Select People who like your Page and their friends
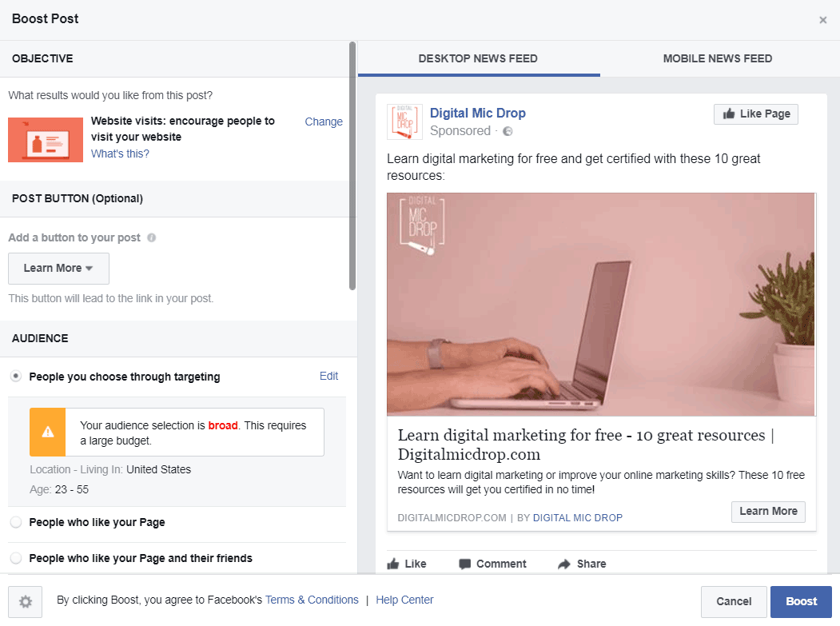 click(x=16, y=558)
